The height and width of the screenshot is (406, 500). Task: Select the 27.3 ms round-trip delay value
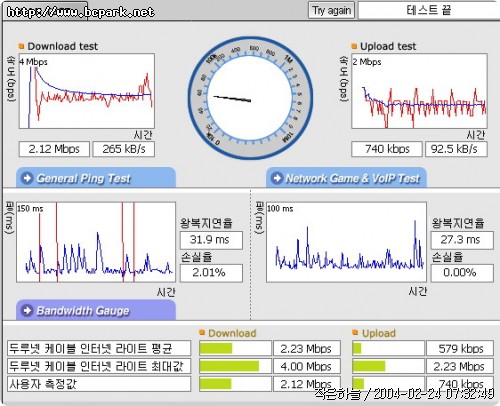click(462, 240)
